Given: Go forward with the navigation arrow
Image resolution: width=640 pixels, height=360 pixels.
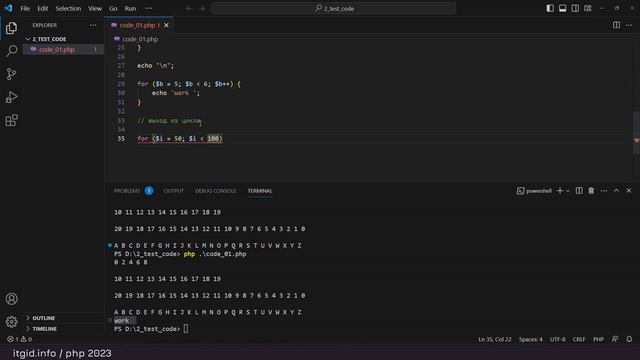Looking at the screenshot, I should 202,8.
